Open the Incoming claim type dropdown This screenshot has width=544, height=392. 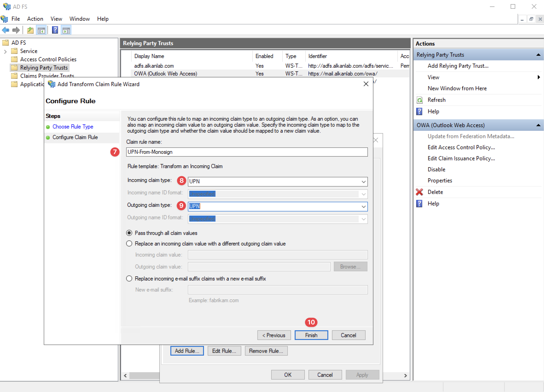click(x=363, y=182)
